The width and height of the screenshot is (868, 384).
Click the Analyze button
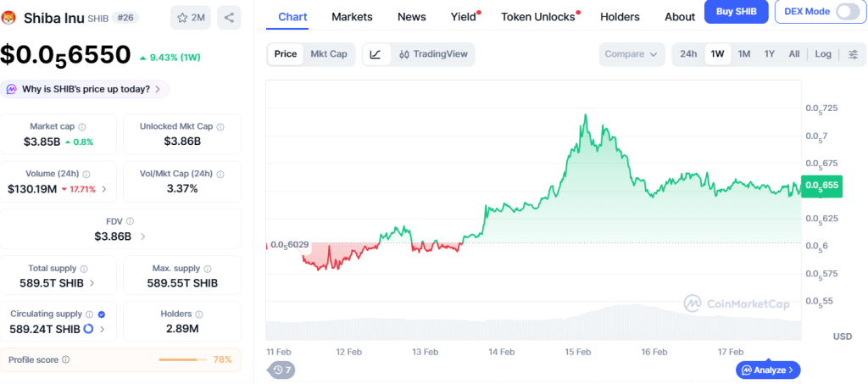coord(768,370)
